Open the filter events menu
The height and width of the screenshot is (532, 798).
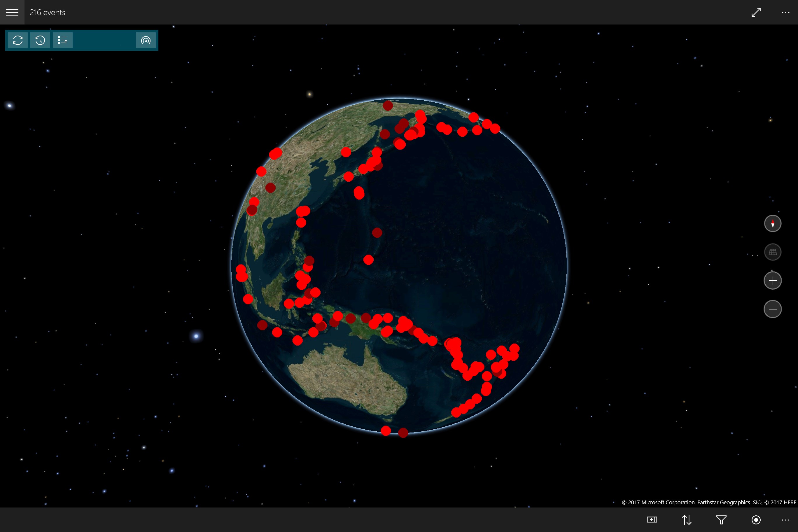click(721, 519)
